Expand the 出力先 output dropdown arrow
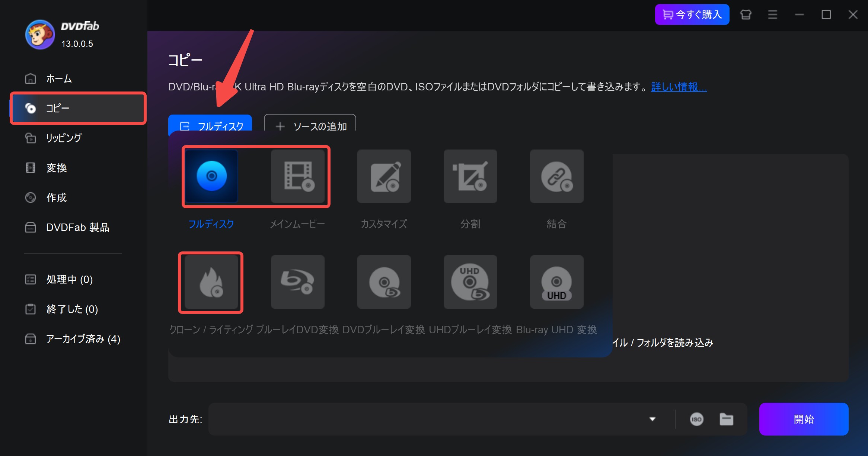The height and width of the screenshot is (456, 868). pos(652,419)
